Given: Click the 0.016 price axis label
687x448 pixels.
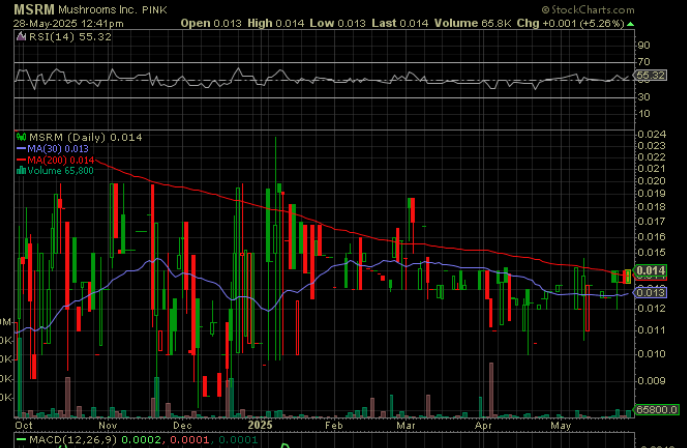Looking at the screenshot, I should point(652,236).
